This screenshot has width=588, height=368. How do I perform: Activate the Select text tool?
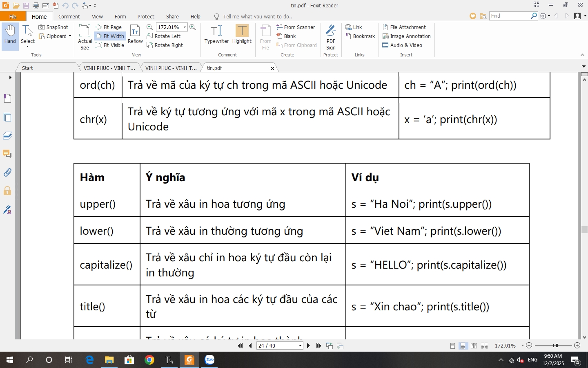coord(28,36)
